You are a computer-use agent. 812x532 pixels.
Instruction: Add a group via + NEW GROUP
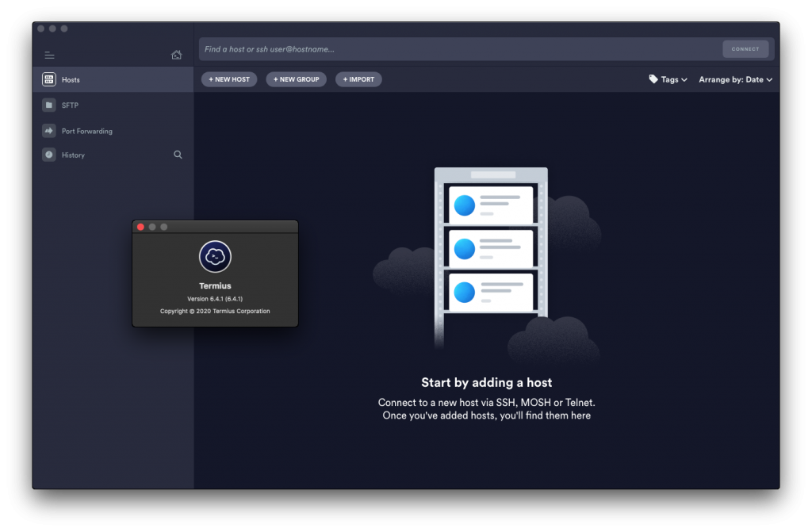[297, 79]
